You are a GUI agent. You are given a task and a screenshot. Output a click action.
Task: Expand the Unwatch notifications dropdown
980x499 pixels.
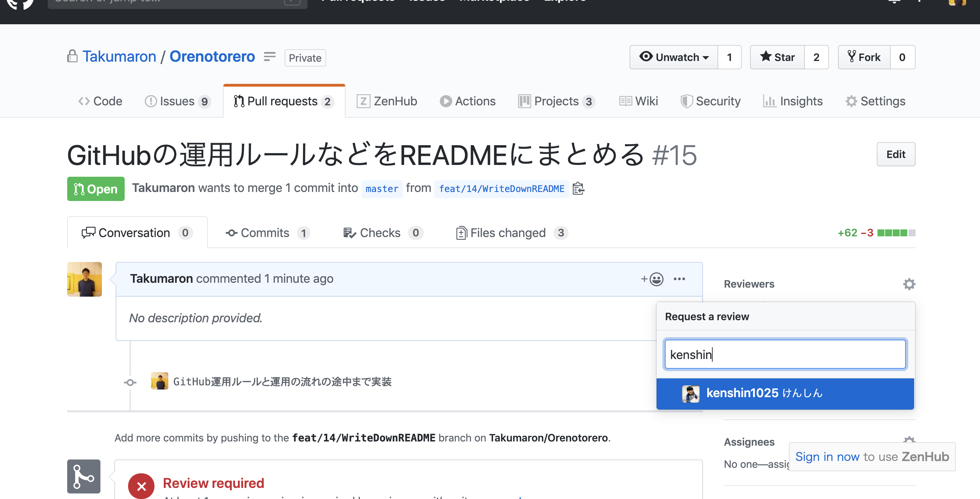pyautogui.click(x=674, y=57)
